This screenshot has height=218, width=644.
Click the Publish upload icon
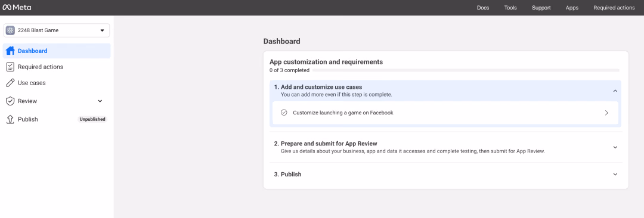(10, 119)
